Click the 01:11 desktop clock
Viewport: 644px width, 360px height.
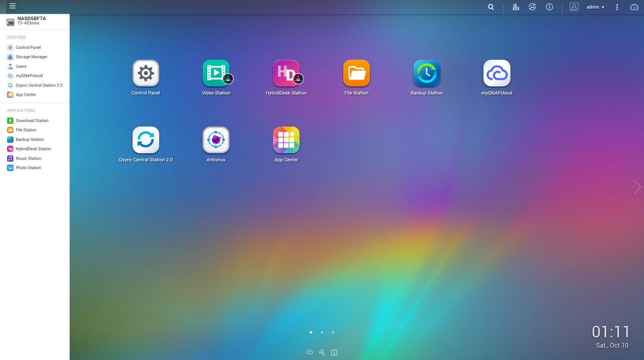point(611,332)
